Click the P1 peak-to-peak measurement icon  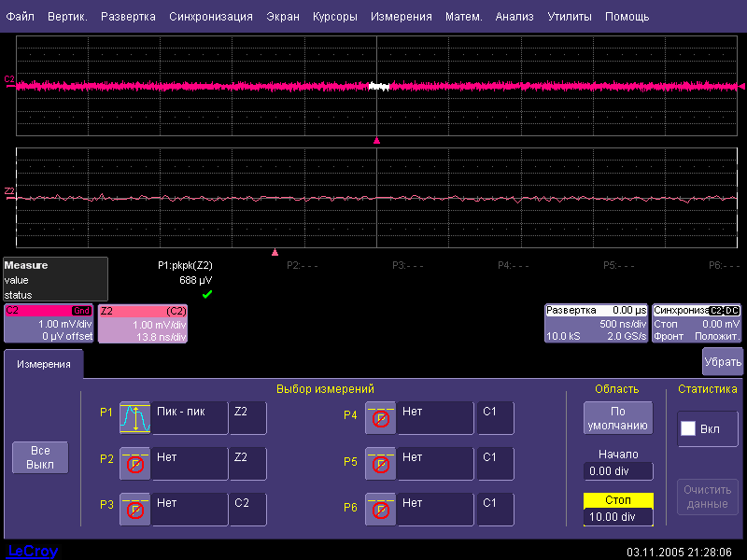coord(134,418)
